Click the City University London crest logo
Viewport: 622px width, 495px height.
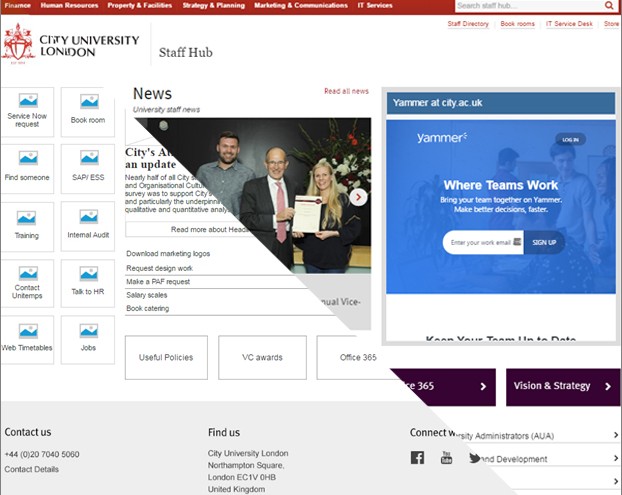click(17, 43)
